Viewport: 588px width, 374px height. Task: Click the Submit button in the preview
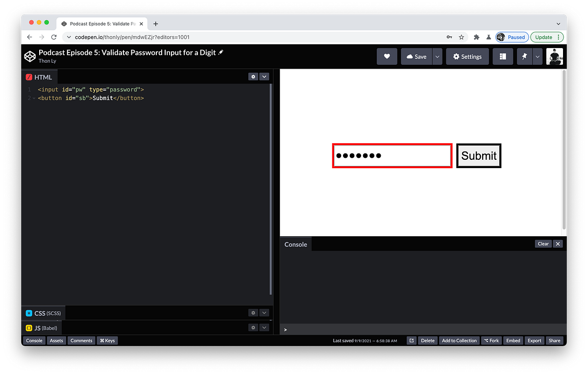pos(478,155)
